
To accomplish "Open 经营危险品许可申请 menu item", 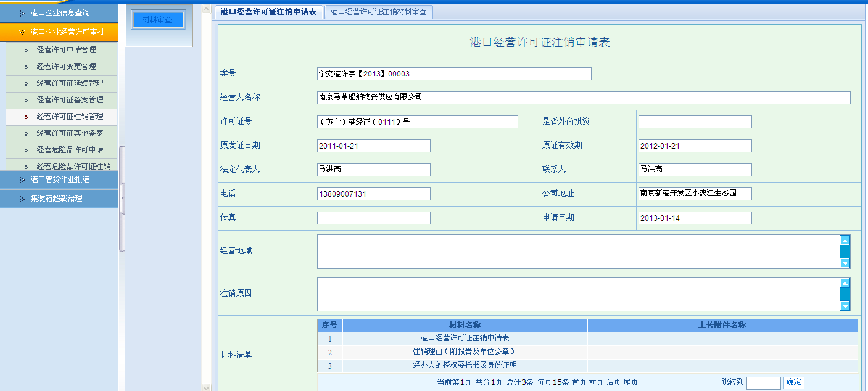I will [x=70, y=150].
